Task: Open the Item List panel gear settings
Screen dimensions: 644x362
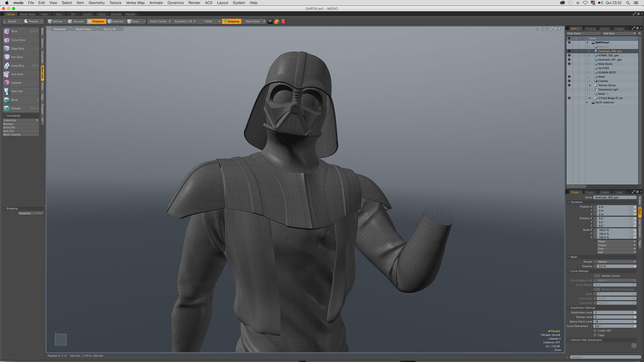Action: pos(638,28)
